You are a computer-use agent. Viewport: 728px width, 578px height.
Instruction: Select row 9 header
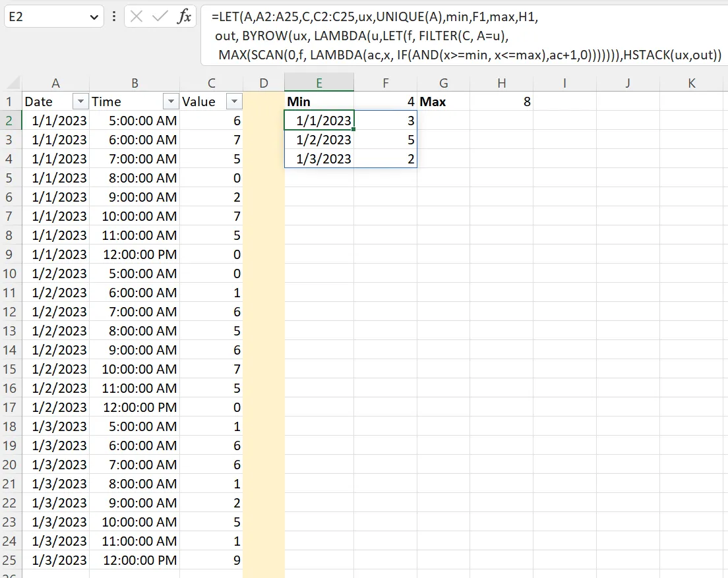[9, 254]
